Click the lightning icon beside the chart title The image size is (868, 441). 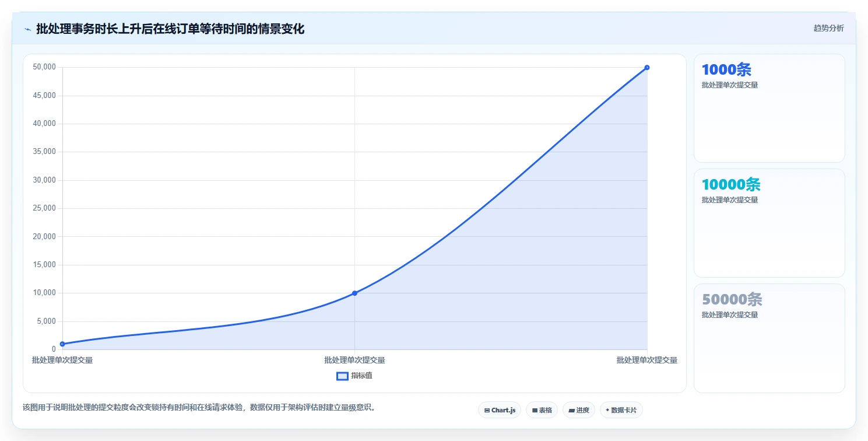[x=27, y=29]
